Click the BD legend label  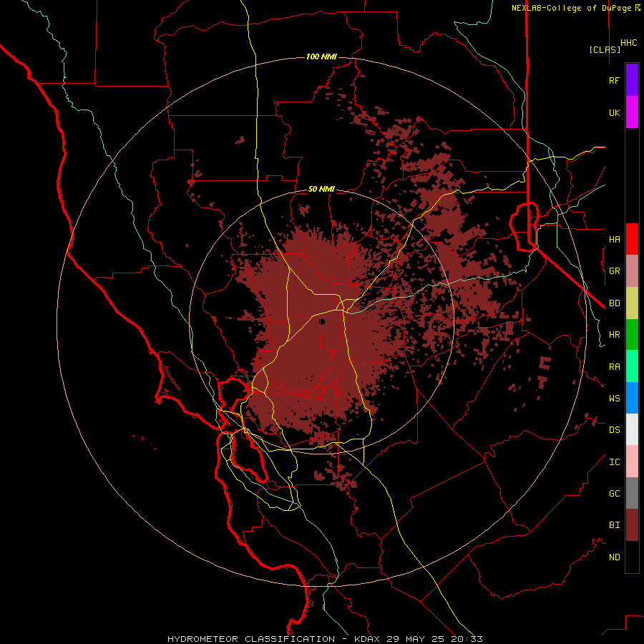coord(614,303)
